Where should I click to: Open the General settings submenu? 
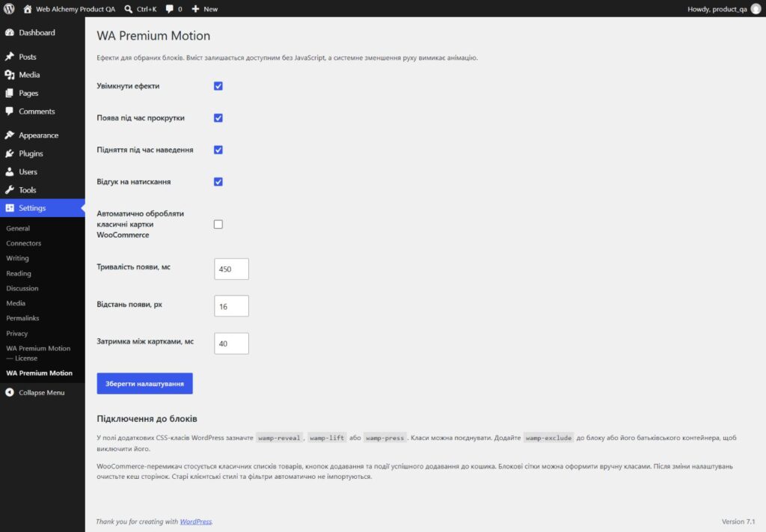click(x=18, y=228)
